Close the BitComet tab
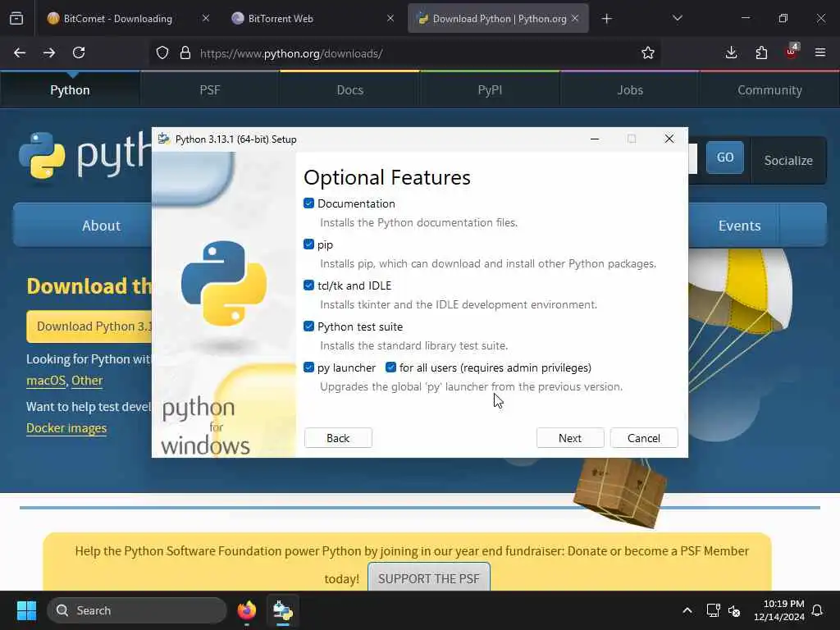 tap(206, 18)
